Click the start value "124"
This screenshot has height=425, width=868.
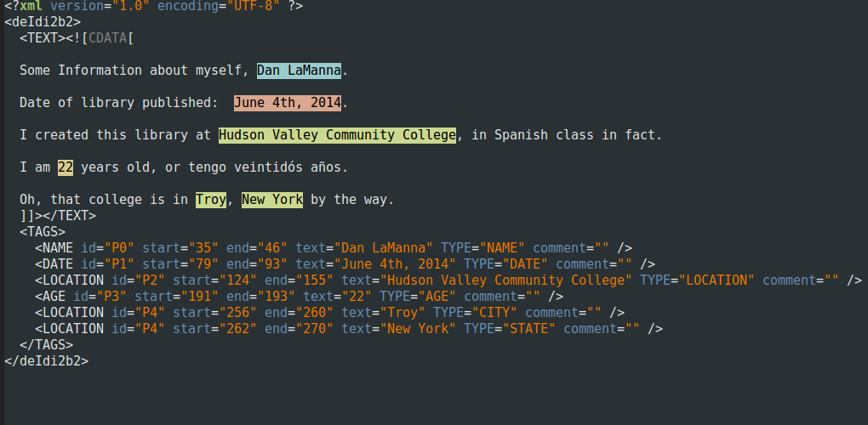coord(238,280)
